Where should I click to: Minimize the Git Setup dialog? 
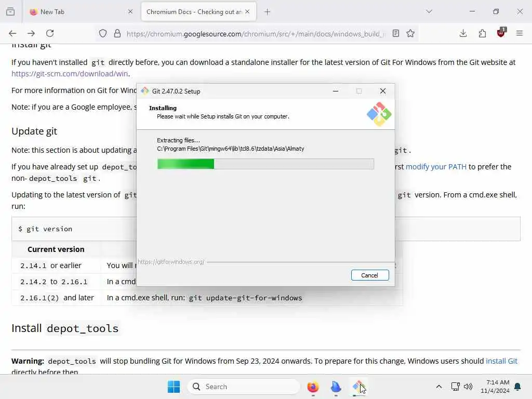pyautogui.click(x=336, y=91)
